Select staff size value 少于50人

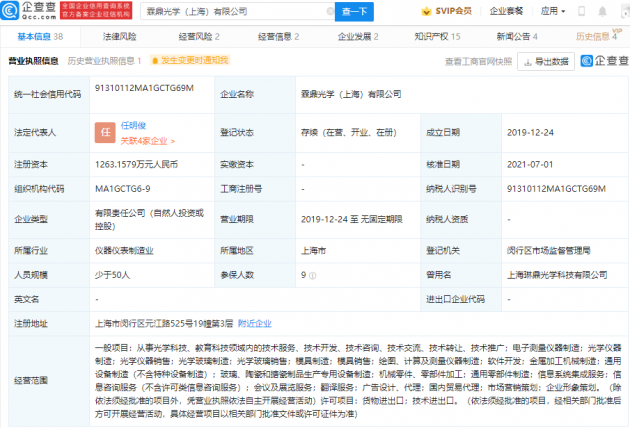point(112,275)
